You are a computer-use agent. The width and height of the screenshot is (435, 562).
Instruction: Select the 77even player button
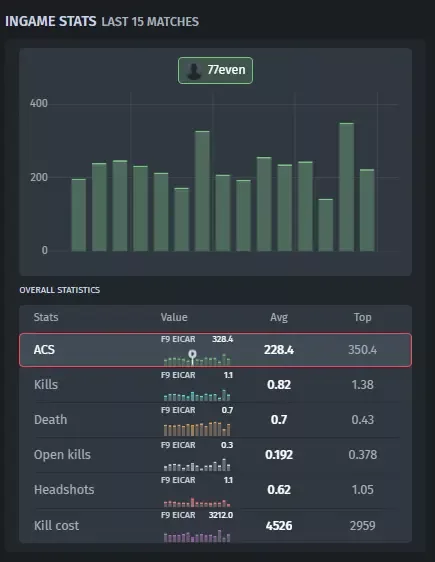click(x=215, y=71)
